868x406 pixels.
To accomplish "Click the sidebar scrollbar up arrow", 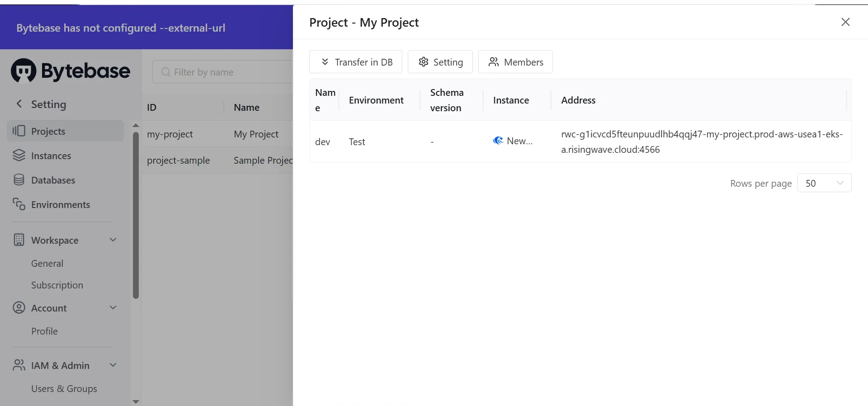I will pyautogui.click(x=136, y=125).
